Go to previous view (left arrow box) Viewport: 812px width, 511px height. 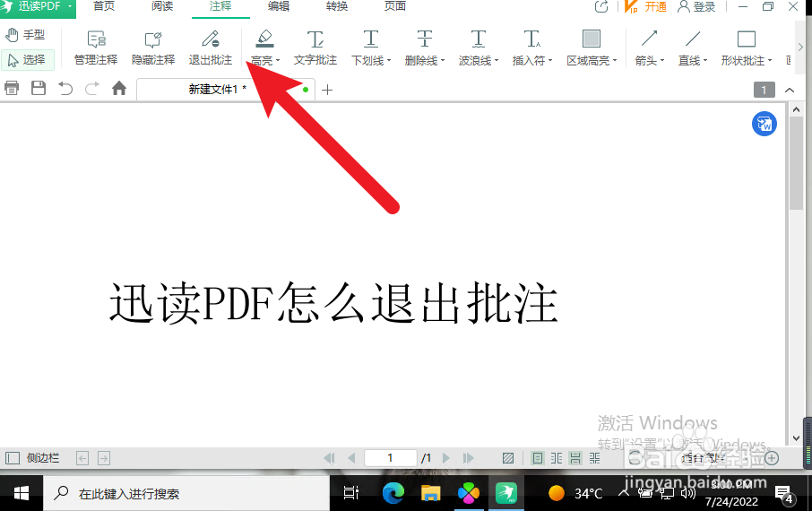(x=82, y=458)
